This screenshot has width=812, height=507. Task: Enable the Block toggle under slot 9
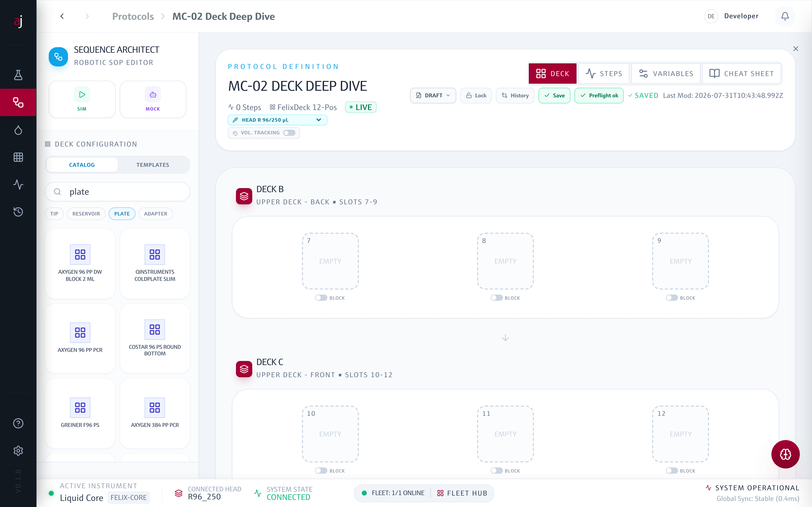tap(672, 298)
